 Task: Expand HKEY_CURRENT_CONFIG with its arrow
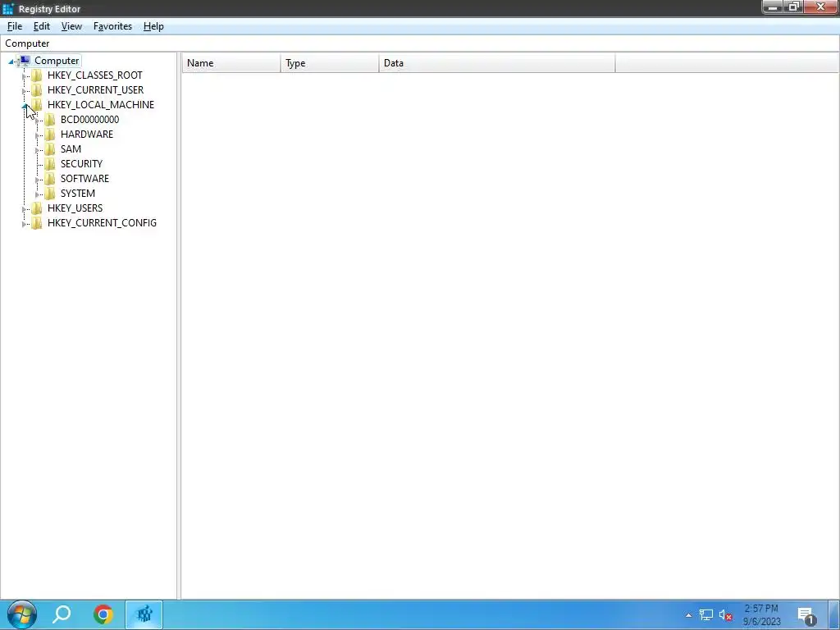[x=24, y=223]
